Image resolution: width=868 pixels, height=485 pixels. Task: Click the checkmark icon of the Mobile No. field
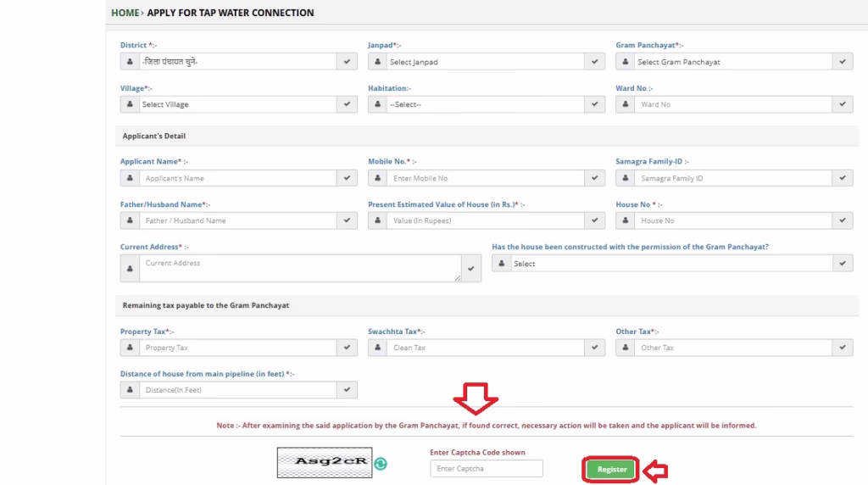594,178
